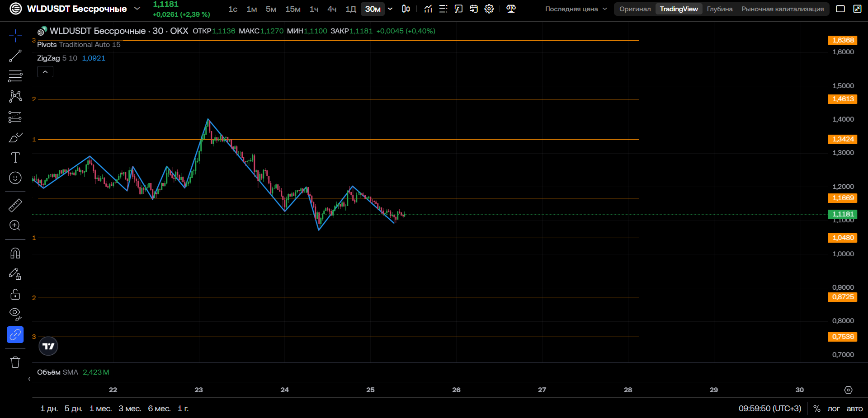Hide all drawings with eye icon

coord(15,314)
